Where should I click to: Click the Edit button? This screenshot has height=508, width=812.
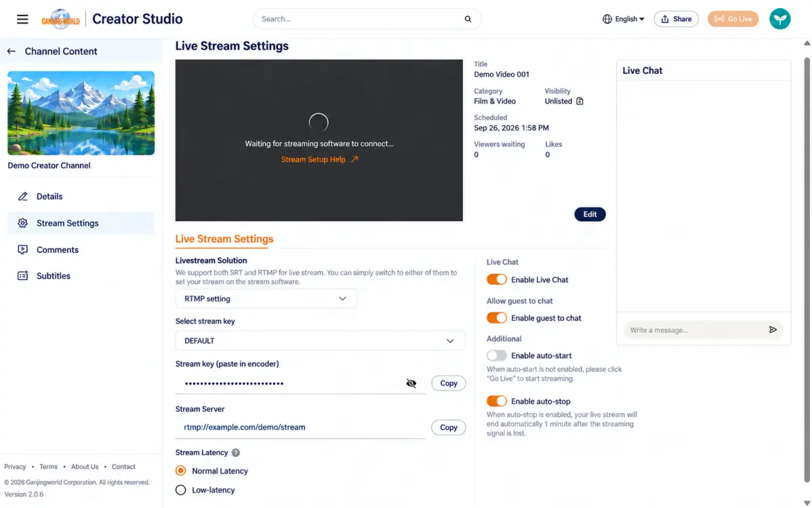tap(590, 214)
